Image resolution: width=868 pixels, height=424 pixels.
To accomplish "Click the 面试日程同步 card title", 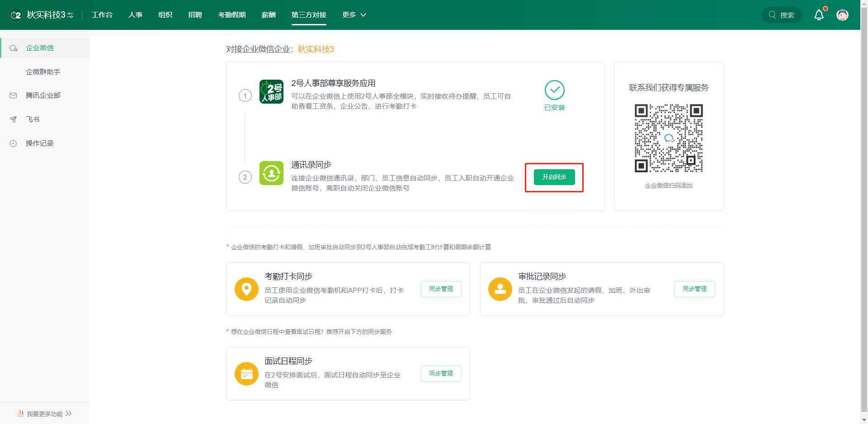I will click(x=288, y=361).
